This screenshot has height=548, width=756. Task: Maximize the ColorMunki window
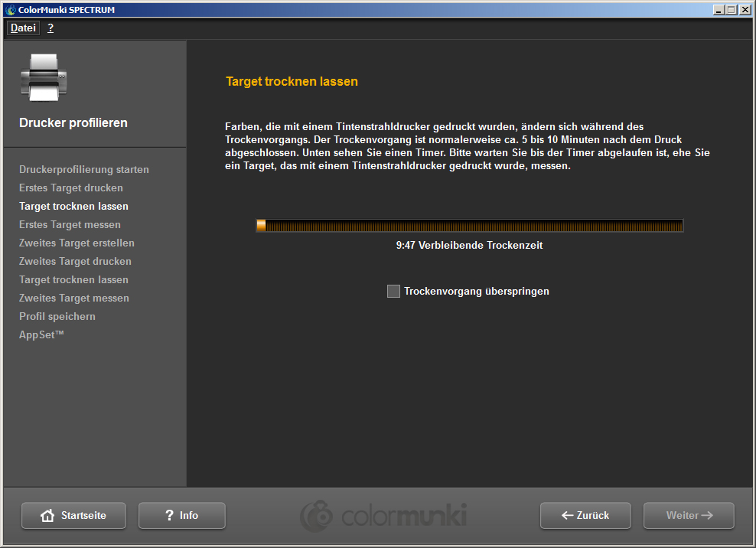tap(732, 10)
